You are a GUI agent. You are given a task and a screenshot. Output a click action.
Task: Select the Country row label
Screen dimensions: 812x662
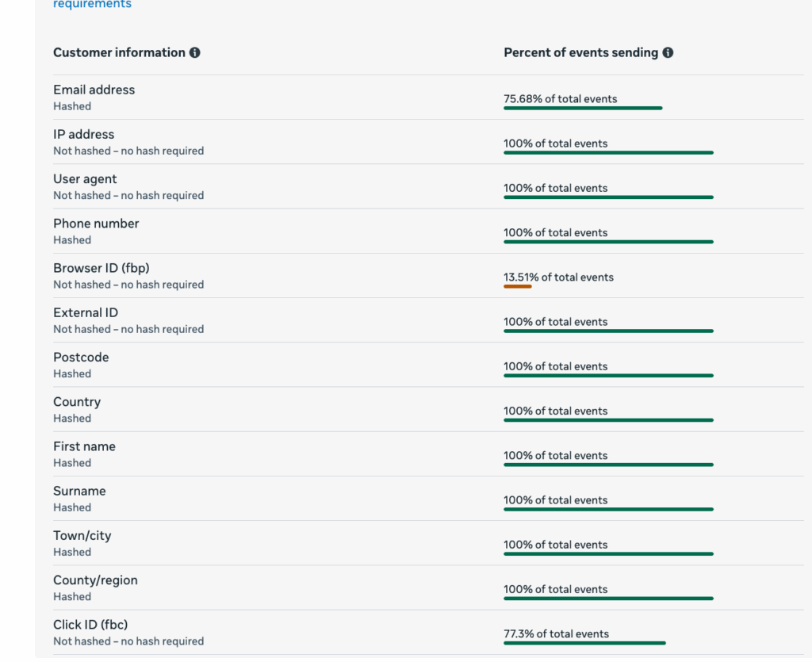(77, 402)
